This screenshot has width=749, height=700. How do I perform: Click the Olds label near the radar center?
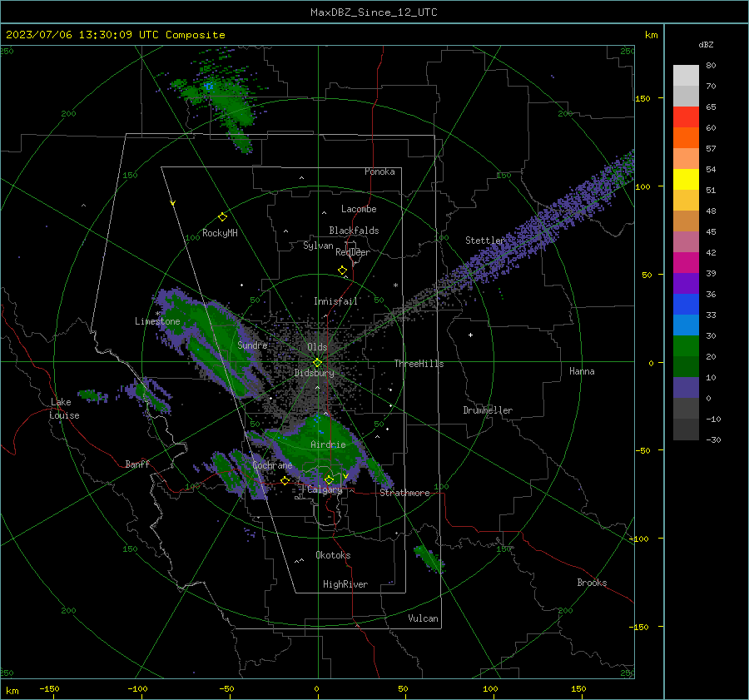click(x=317, y=347)
